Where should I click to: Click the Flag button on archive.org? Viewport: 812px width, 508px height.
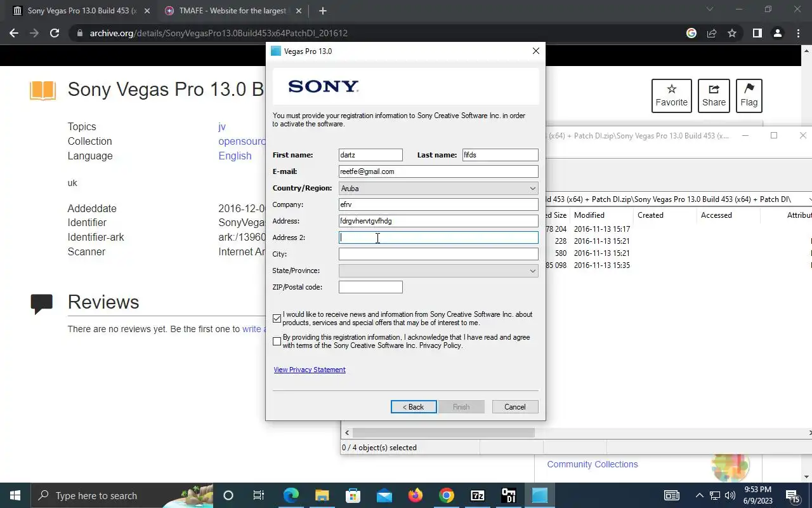tap(749, 95)
